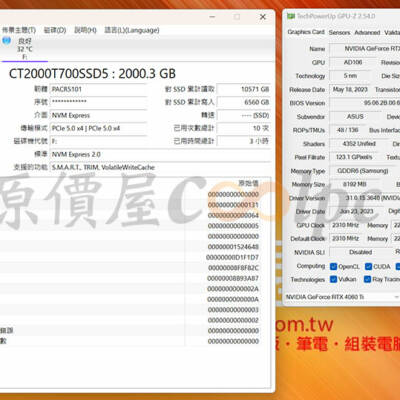400x400 pixels.
Task: Open the Disk (D) menu
Action: (55, 30)
